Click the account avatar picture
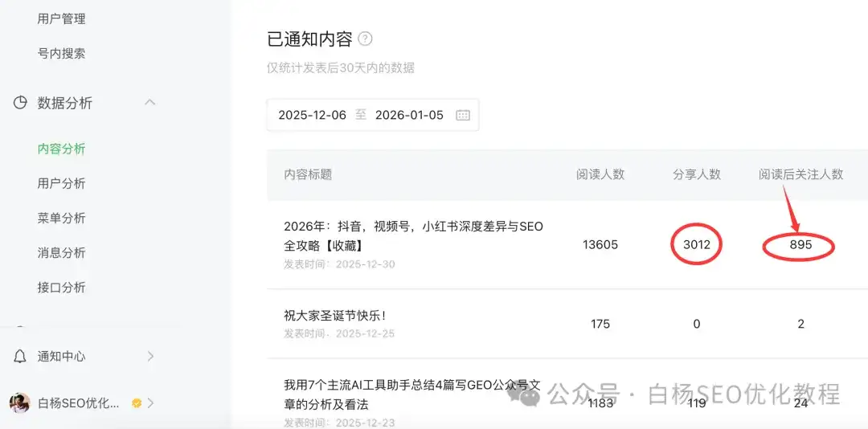This screenshot has height=429, width=868. point(20,403)
